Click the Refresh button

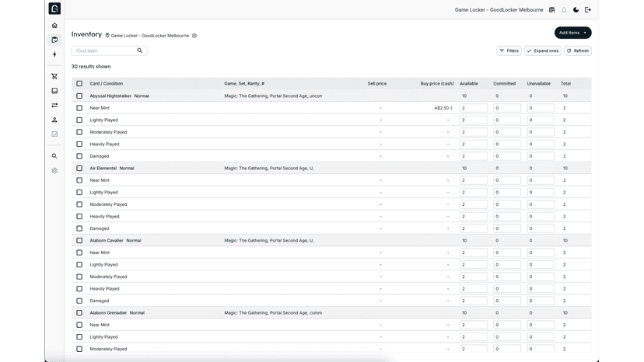(x=577, y=51)
